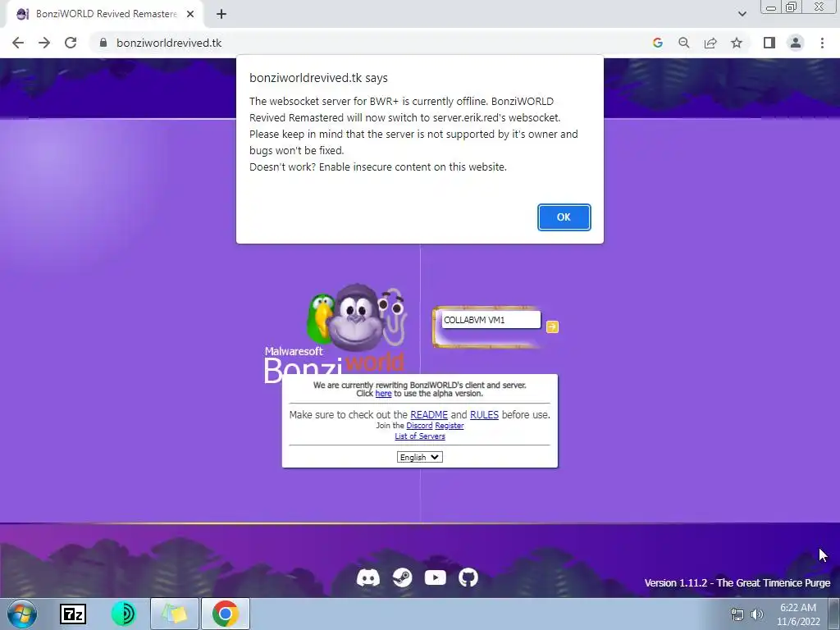Click the taskbar clock showing 6:22 AM
The width and height of the screenshot is (840, 630).
coord(798,614)
